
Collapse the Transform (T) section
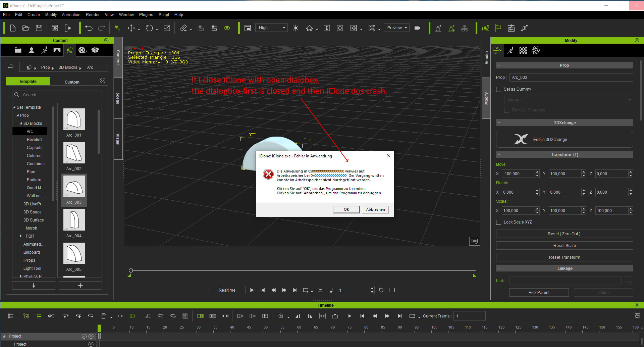coord(499,155)
